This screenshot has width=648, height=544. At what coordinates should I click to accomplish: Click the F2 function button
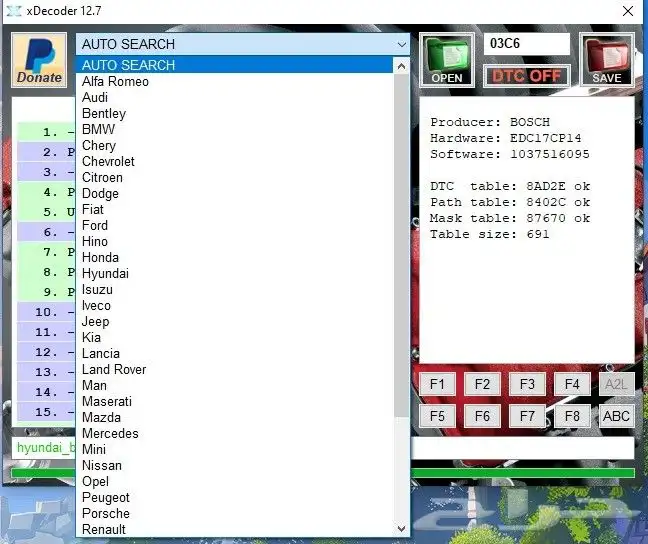coord(482,384)
